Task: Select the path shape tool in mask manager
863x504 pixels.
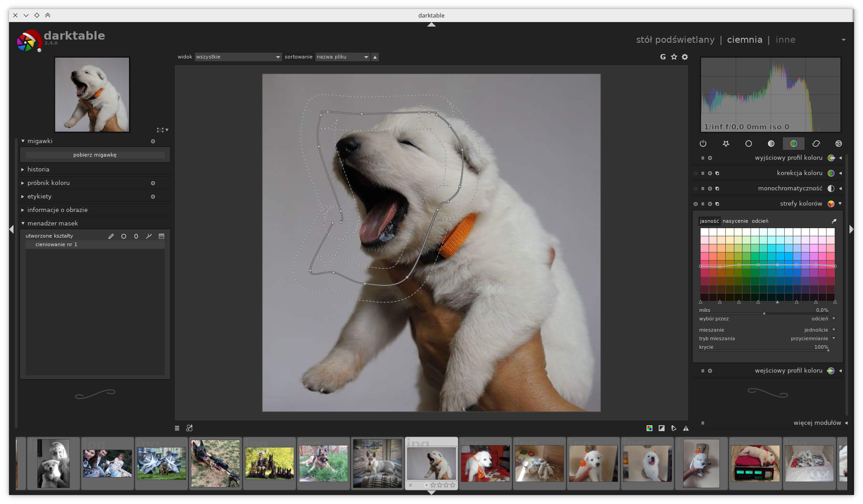Action: click(x=149, y=236)
